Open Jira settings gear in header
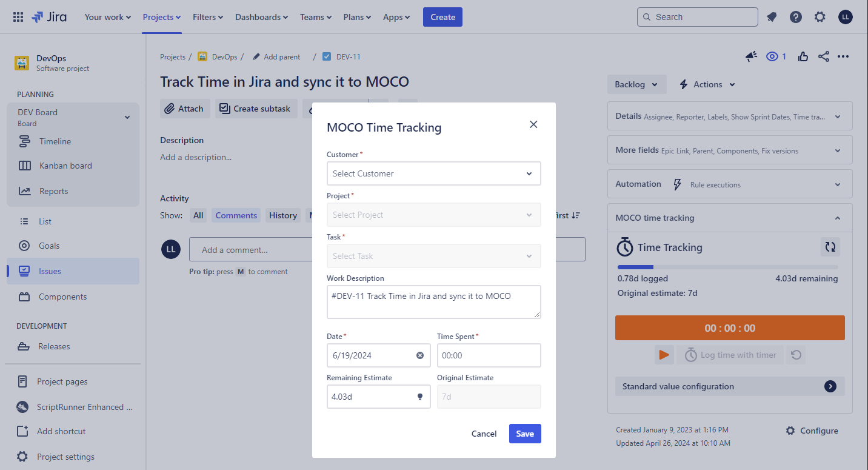Image resolution: width=868 pixels, height=470 pixels. point(820,17)
